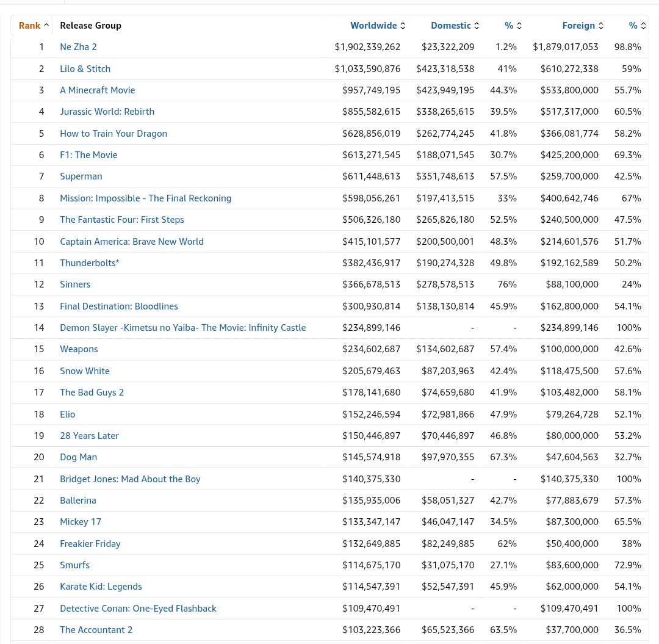This screenshot has height=644, width=659.
Task: Open Detective Conan: One-Eyed Flashback link
Action: pyautogui.click(x=139, y=609)
